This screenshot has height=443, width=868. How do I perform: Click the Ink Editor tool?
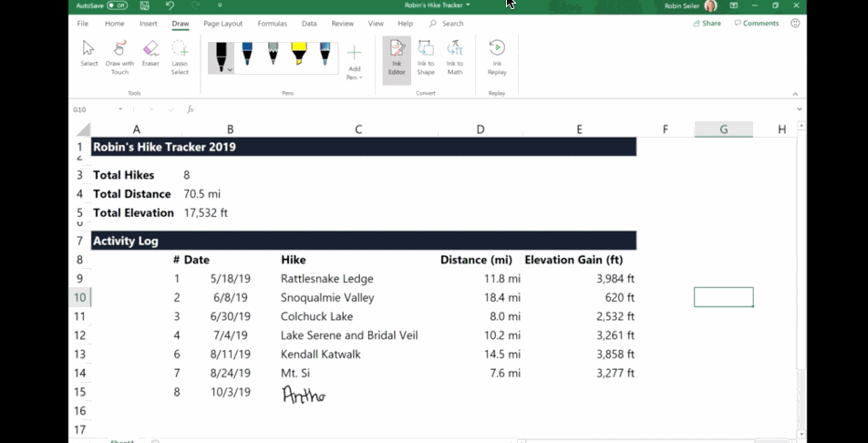coord(397,57)
